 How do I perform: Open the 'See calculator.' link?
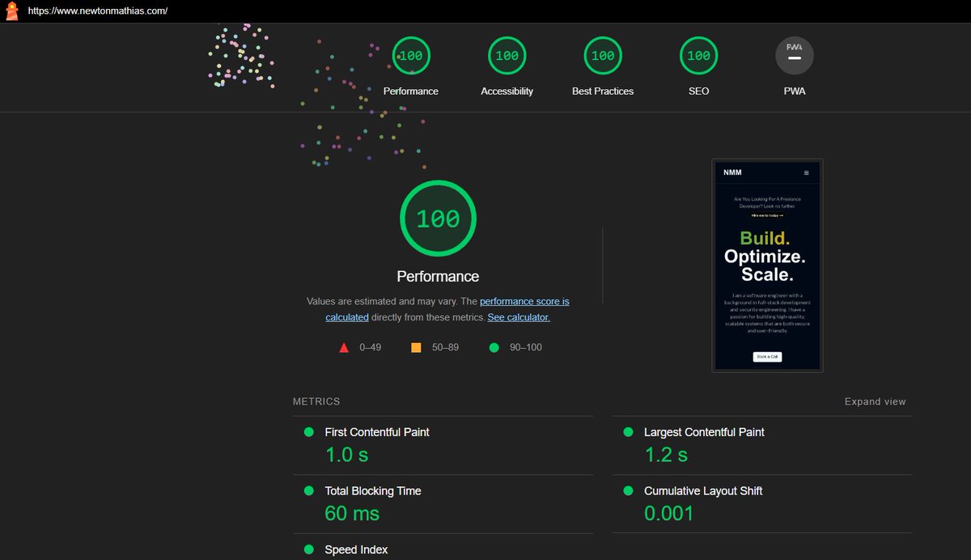[x=519, y=317]
